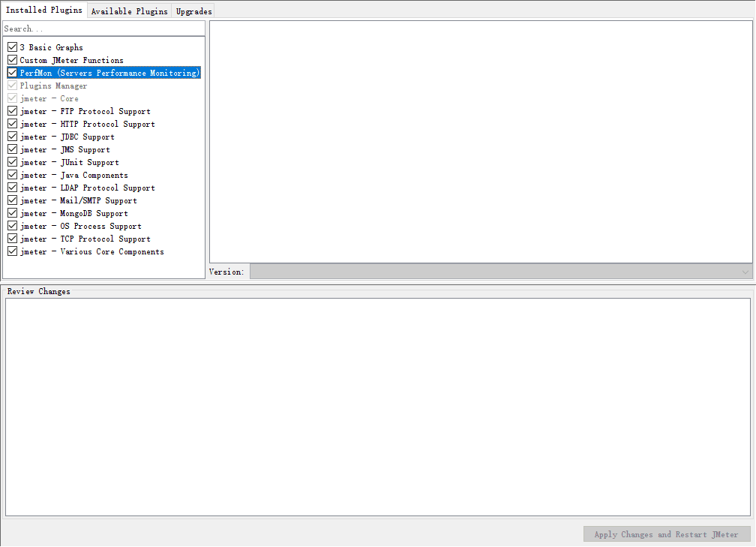
Task: Toggle the jmeter - Various Core Components checkbox
Action: tap(13, 252)
